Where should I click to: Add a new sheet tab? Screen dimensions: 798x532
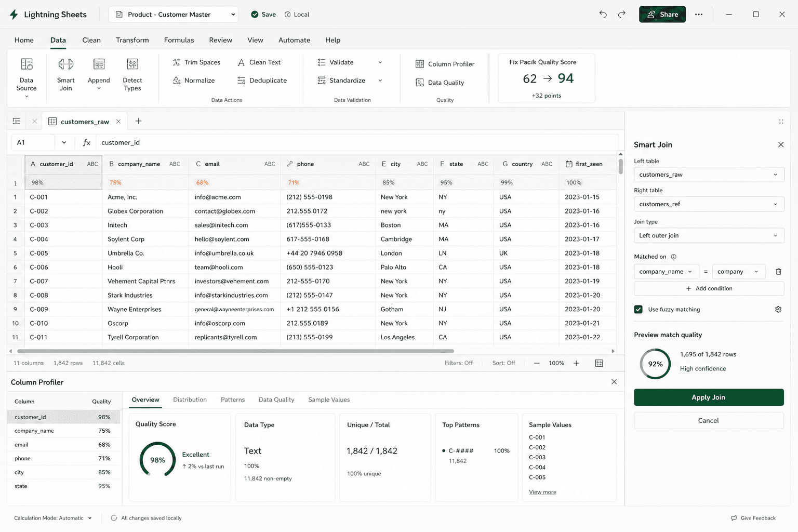[138, 121]
